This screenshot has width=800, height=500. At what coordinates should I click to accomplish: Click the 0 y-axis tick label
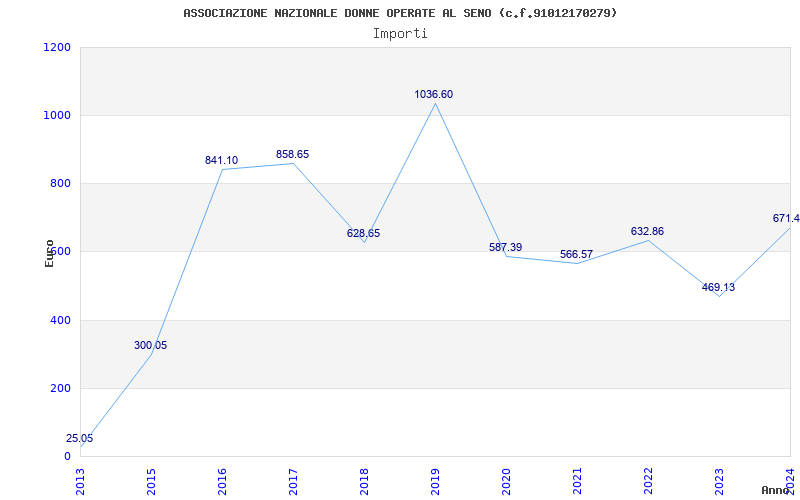coord(67,456)
